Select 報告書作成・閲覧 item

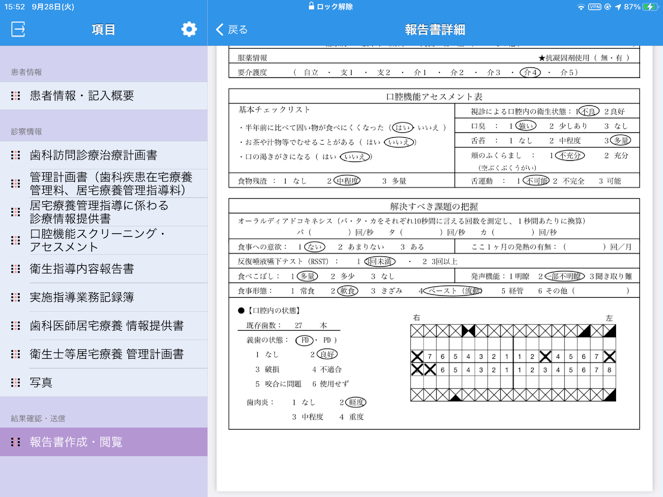pos(104,442)
